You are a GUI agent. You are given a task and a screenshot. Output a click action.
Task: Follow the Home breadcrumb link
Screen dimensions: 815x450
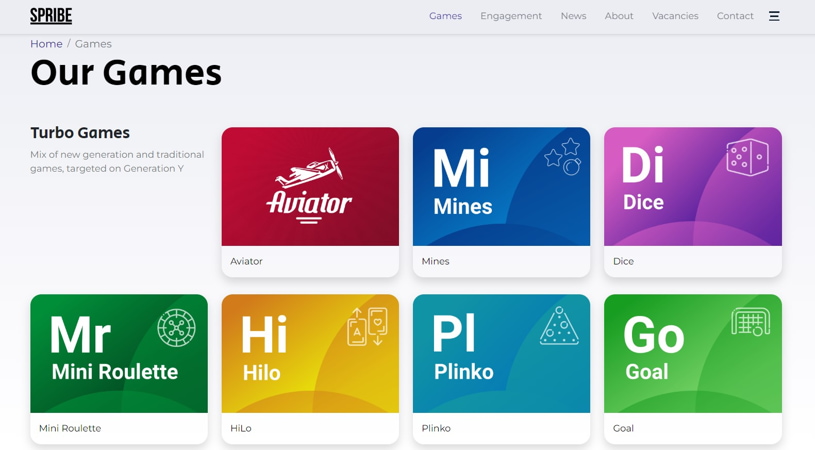pyautogui.click(x=46, y=44)
